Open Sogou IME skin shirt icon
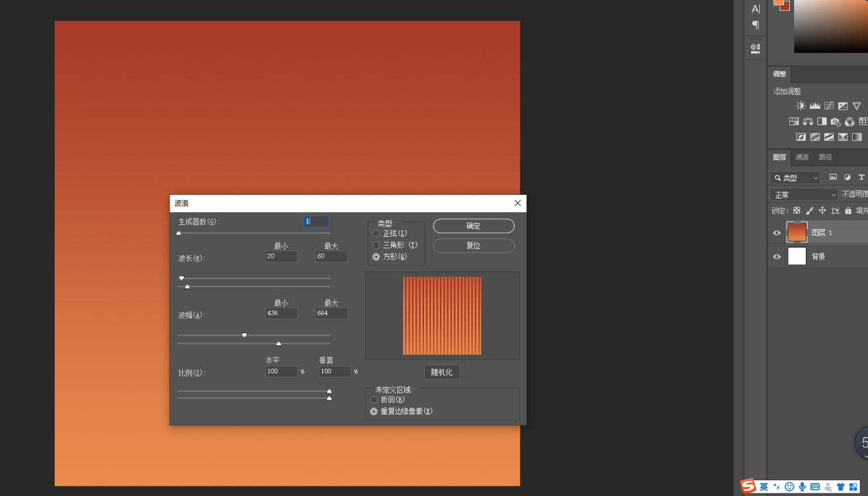Viewport: 868px width, 496px height. 841,486
